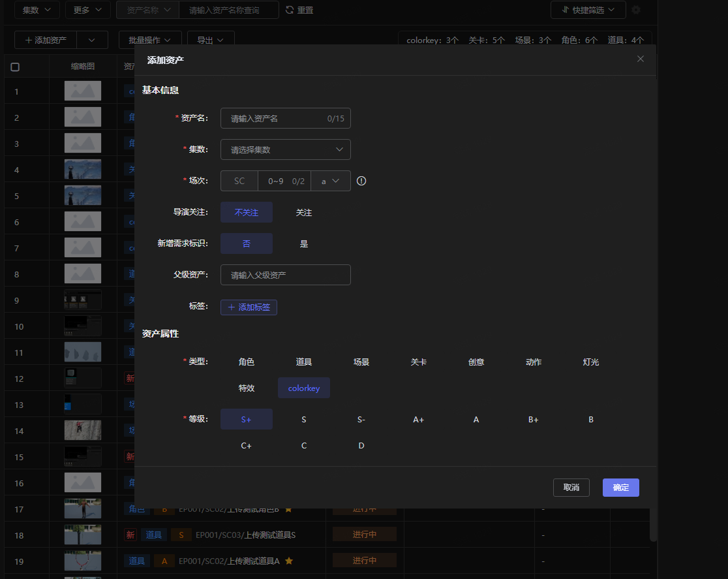
Task: Click the 快捷筛选 filter icon
Action: tap(565, 10)
